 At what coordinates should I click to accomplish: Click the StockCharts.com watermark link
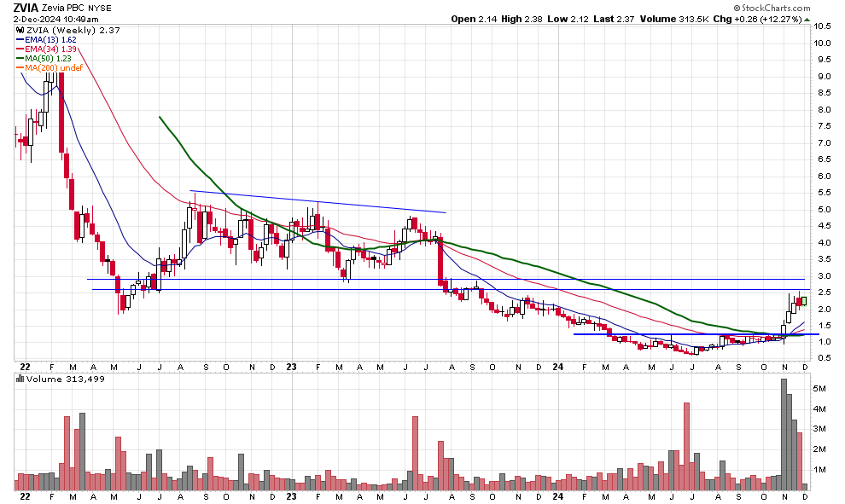pos(775,8)
